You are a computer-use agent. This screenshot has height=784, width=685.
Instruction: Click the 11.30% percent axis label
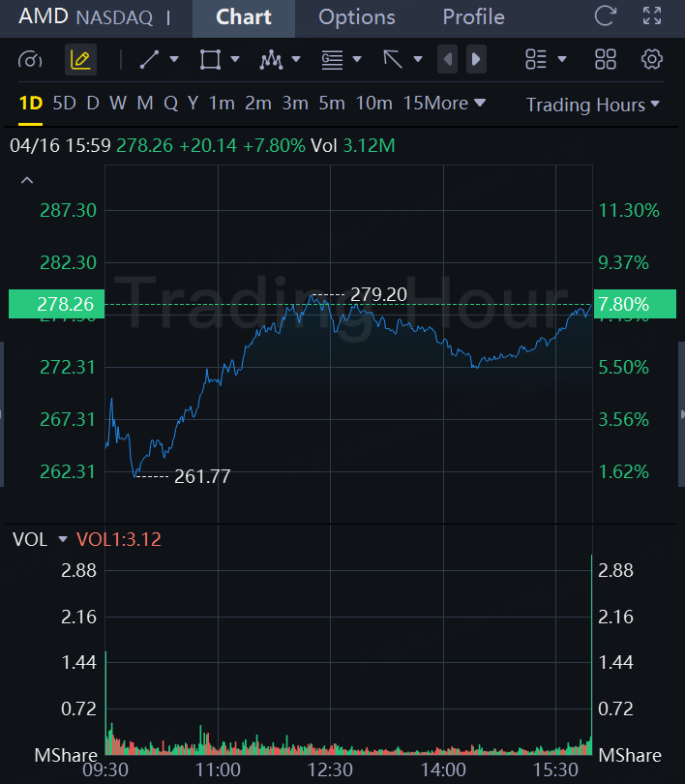[629, 210]
